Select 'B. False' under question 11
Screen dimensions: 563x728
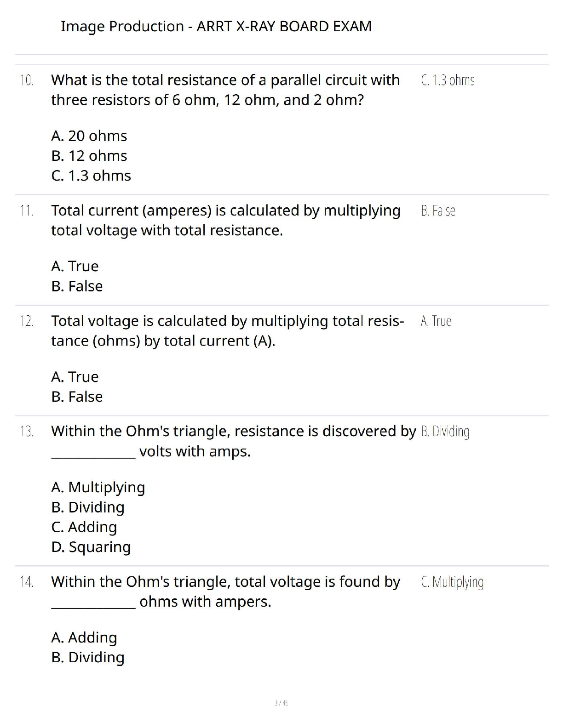(x=77, y=286)
